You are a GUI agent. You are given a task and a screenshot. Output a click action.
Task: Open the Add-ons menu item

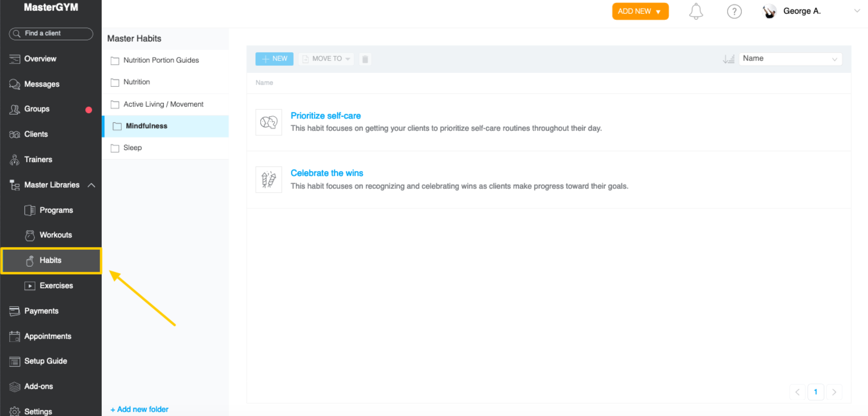[x=39, y=386]
